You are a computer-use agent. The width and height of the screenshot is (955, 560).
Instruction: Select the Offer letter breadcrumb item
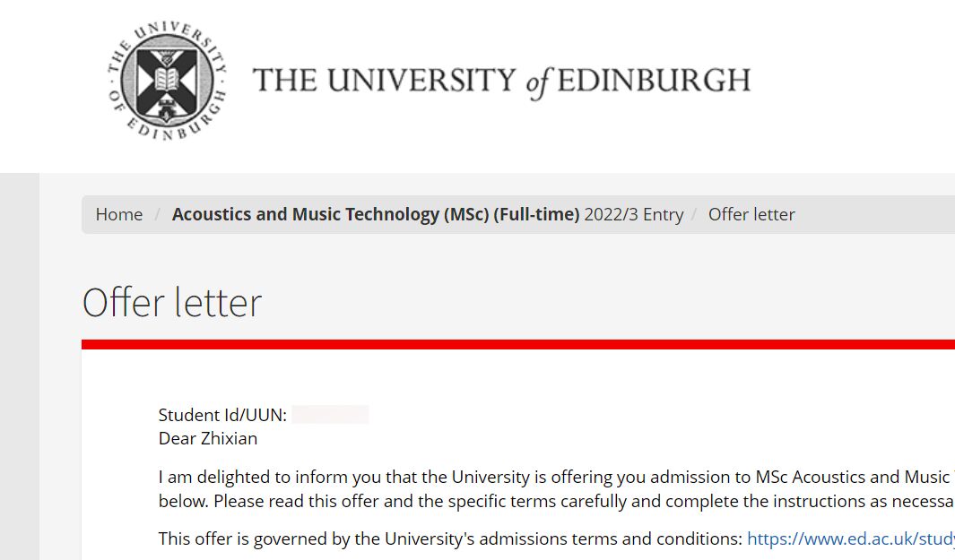coord(751,214)
